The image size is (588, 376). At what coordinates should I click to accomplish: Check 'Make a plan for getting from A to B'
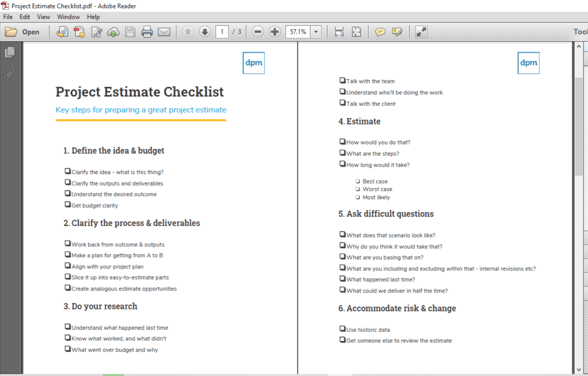click(x=68, y=254)
